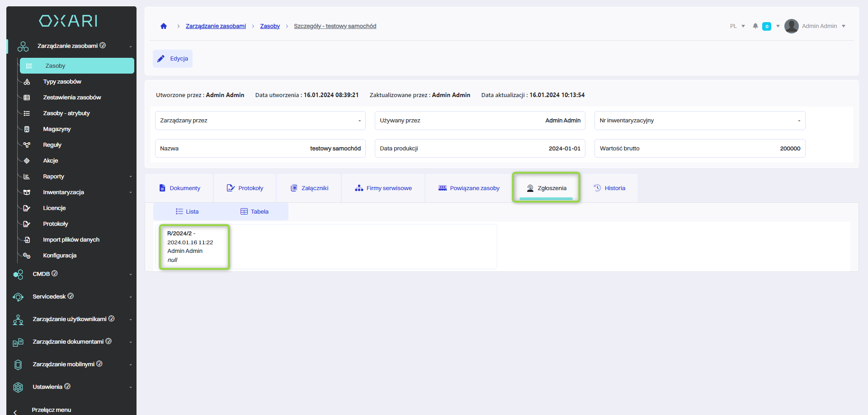Click the home icon in breadcrumb
Image resolution: width=868 pixels, height=415 pixels.
[164, 26]
